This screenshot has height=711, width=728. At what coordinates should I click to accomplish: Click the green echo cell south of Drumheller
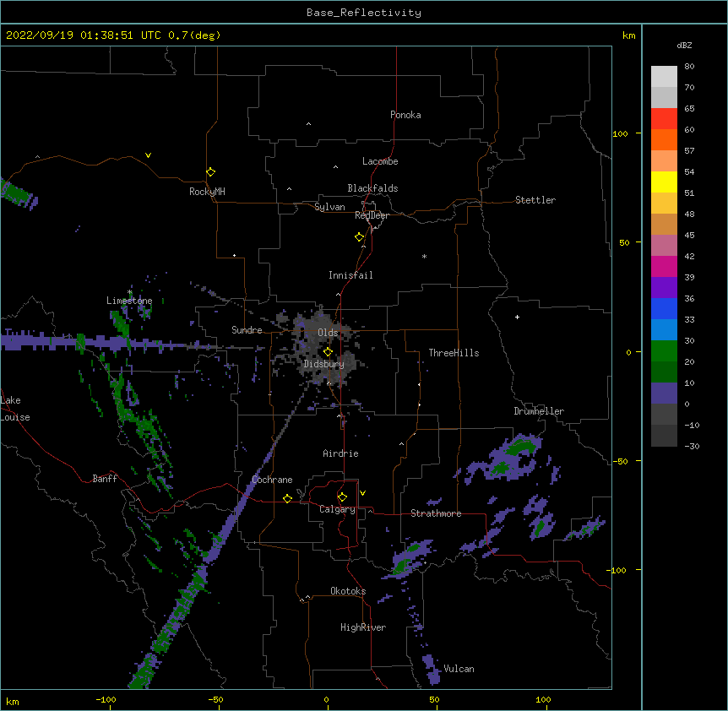pyautogui.click(x=521, y=448)
